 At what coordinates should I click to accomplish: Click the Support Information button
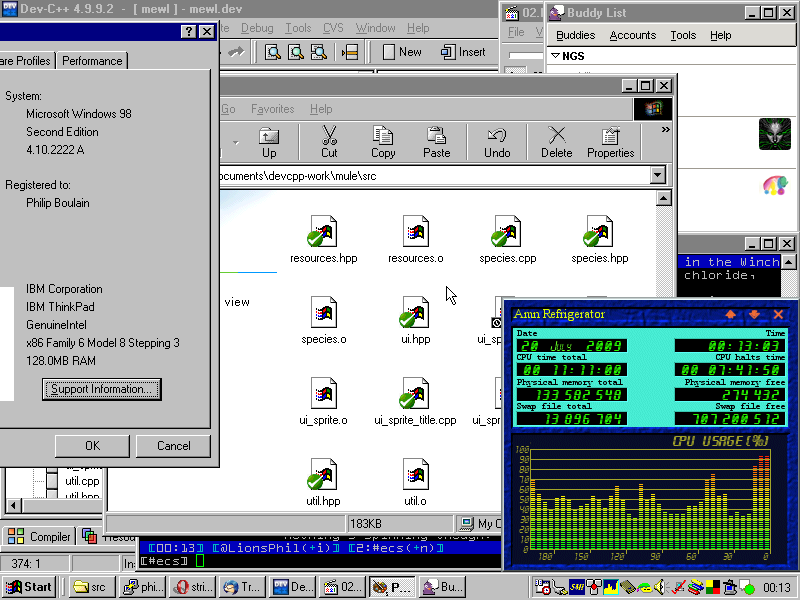tap(102, 389)
